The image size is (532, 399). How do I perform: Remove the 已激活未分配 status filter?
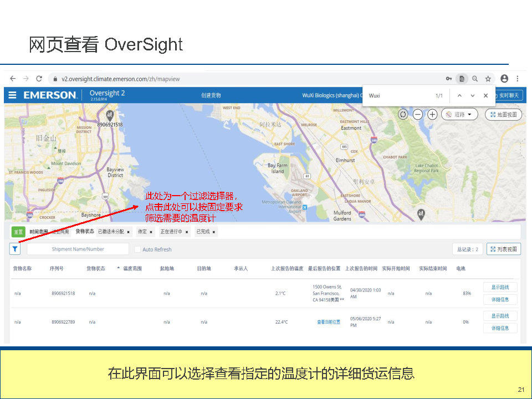point(128,232)
